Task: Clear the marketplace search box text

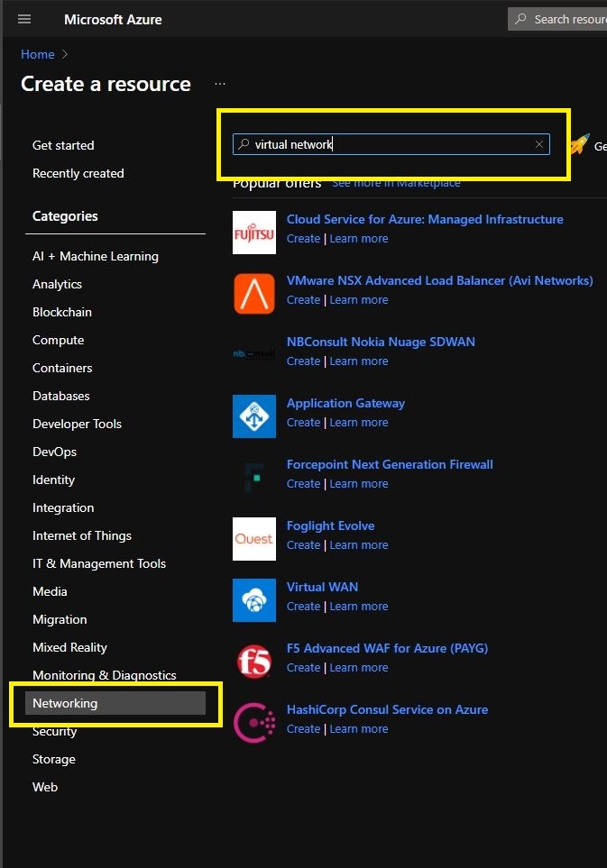Action: pos(538,144)
